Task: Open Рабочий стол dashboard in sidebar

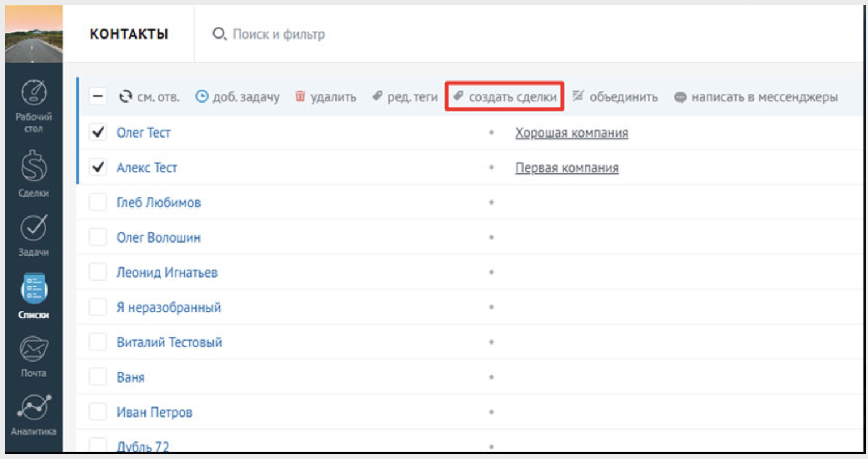Action: click(33, 106)
